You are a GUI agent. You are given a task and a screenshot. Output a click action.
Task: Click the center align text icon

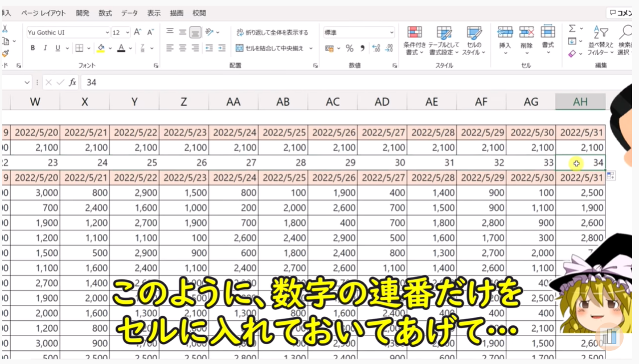click(182, 48)
